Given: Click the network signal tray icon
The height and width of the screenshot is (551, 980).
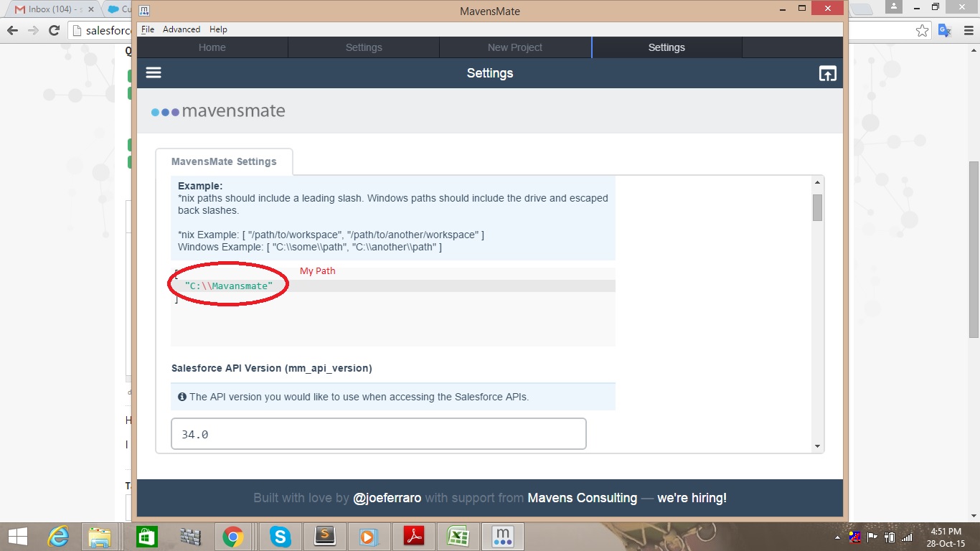Looking at the screenshot, I should [907, 537].
